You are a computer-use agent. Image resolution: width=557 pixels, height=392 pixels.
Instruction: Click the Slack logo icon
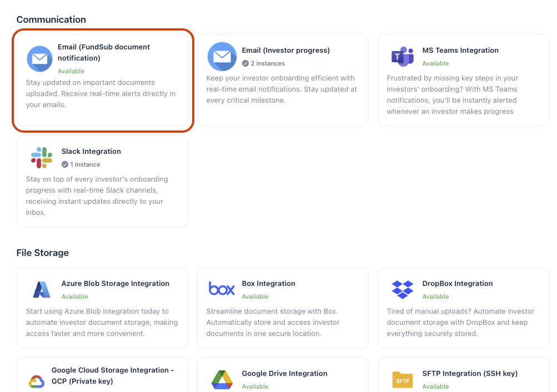(x=42, y=158)
